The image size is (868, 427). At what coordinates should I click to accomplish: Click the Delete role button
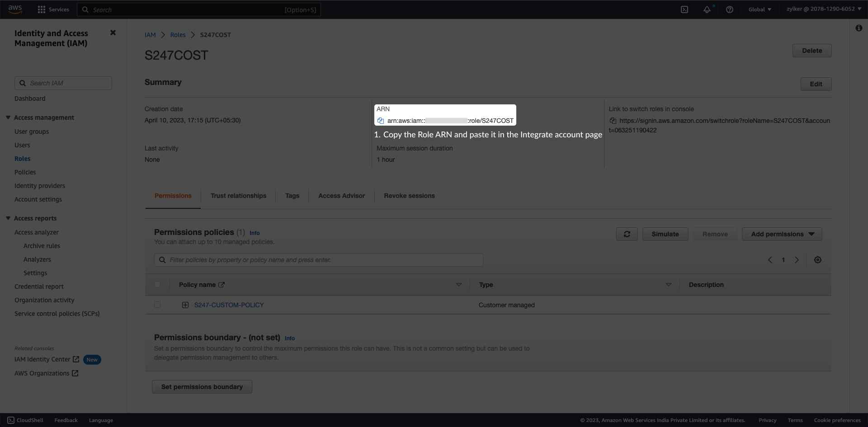[812, 51]
